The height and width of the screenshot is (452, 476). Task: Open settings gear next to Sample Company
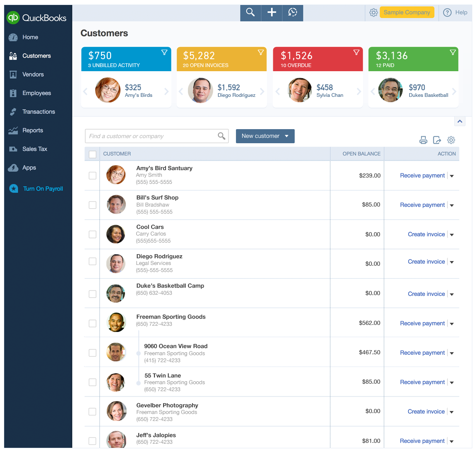pos(373,12)
